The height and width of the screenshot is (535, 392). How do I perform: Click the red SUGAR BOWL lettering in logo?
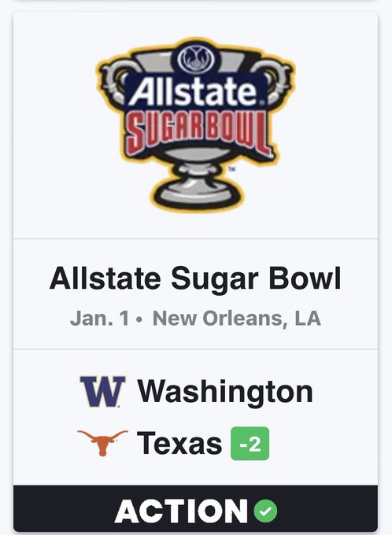(x=198, y=134)
